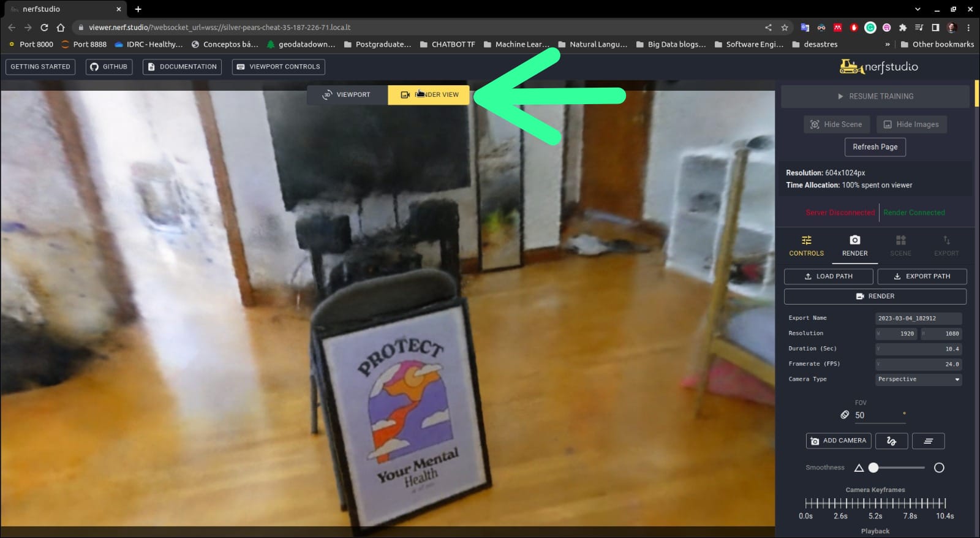The width and height of the screenshot is (980, 538).
Task: Open the Camera Type Perspective dropdown
Action: pos(918,379)
